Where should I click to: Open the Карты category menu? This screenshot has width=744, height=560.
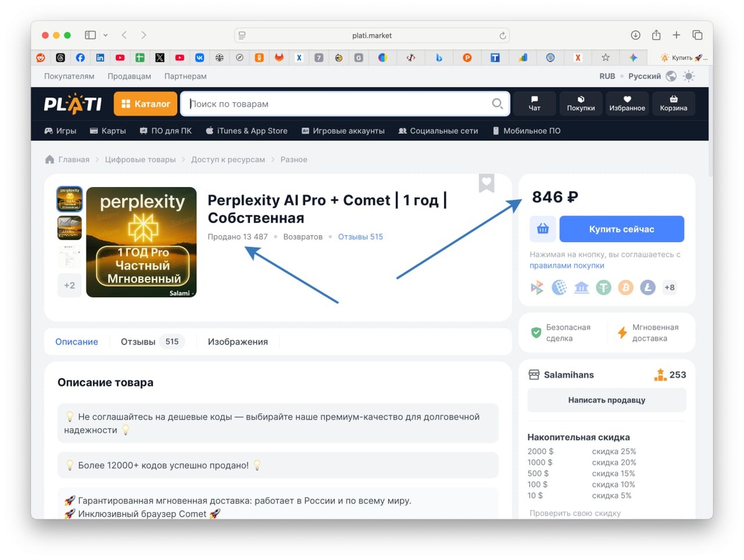(x=108, y=131)
